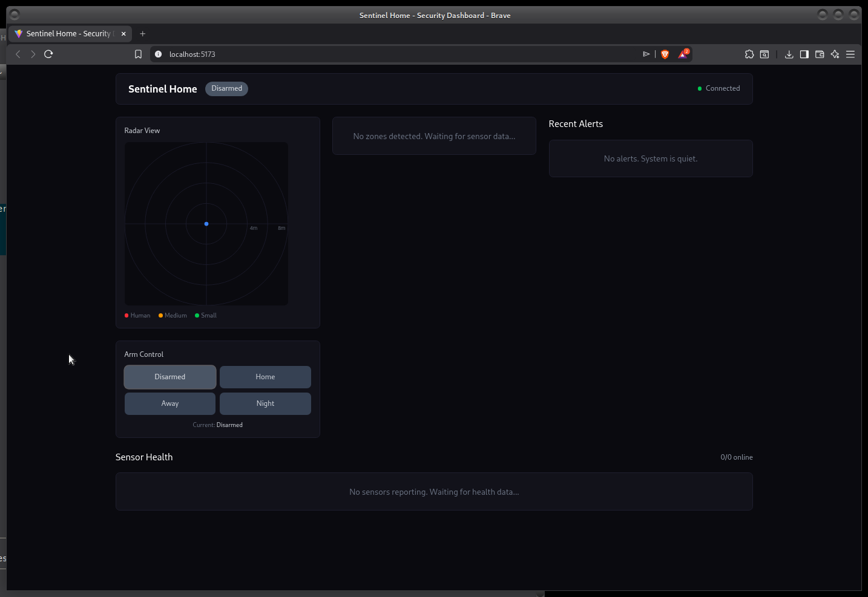Viewport: 868px width, 597px height.
Task: Open the Downloads icon in toolbar
Action: [x=789, y=54]
